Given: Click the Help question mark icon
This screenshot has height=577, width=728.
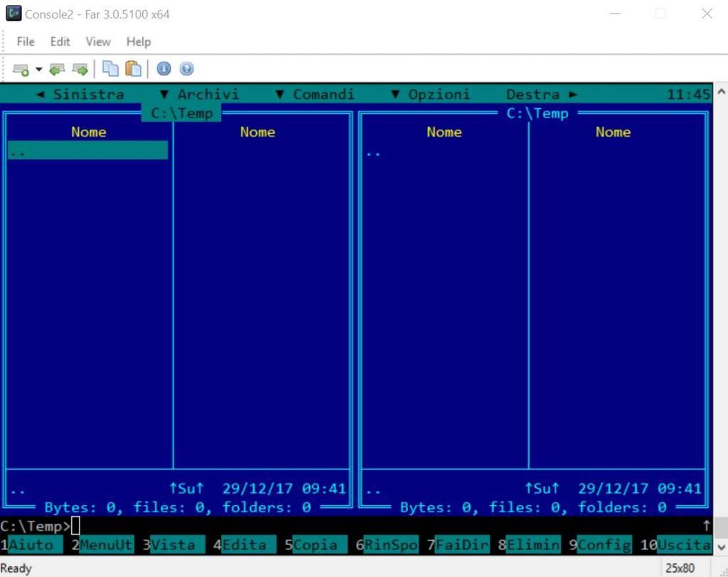Looking at the screenshot, I should (186, 69).
